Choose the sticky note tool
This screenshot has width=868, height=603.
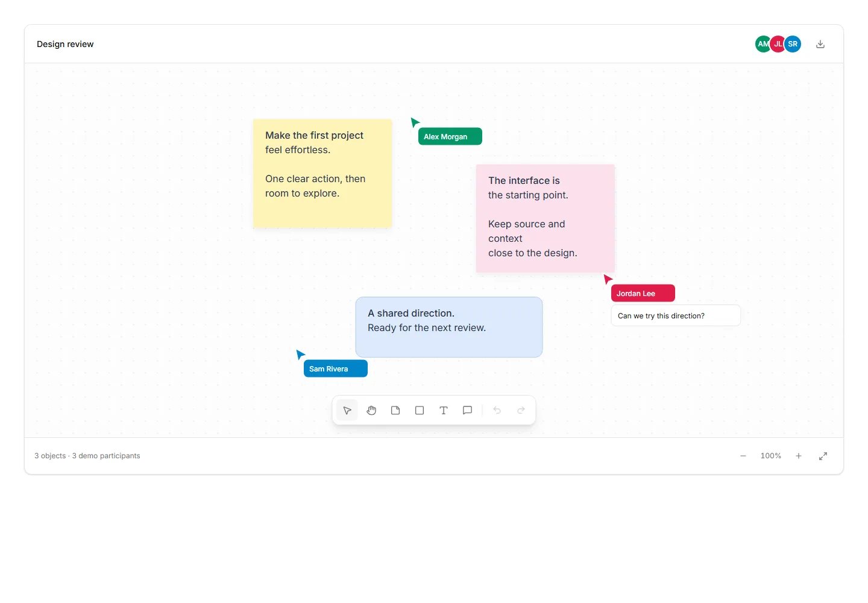coord(395,410)
